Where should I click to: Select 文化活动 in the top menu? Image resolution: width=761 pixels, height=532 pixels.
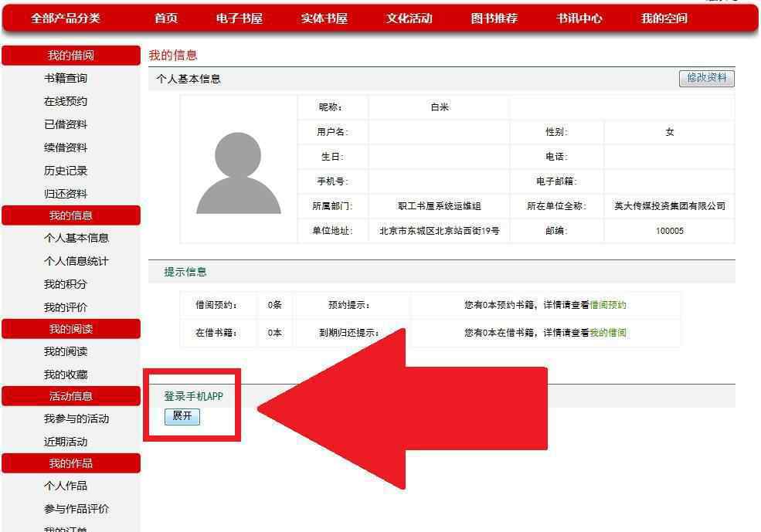(x=409, y=19)
